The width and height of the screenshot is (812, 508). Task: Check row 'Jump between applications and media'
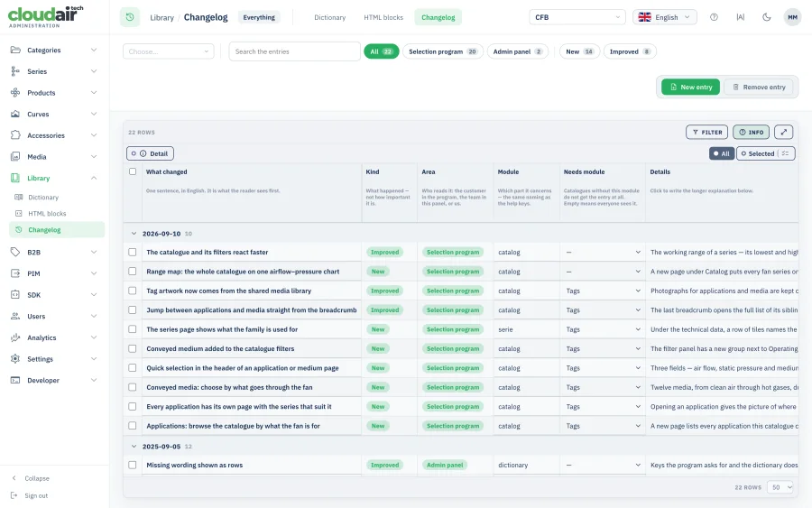click(133, 309)
